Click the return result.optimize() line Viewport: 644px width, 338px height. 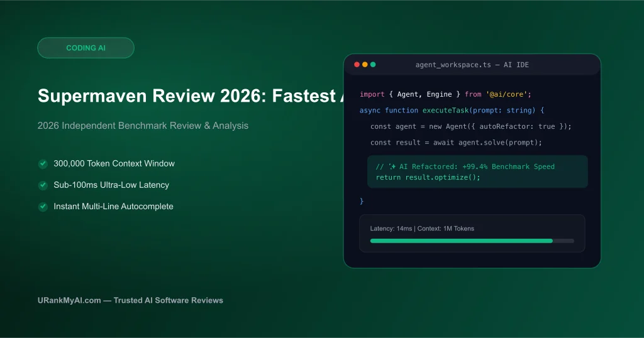point(428,177)
